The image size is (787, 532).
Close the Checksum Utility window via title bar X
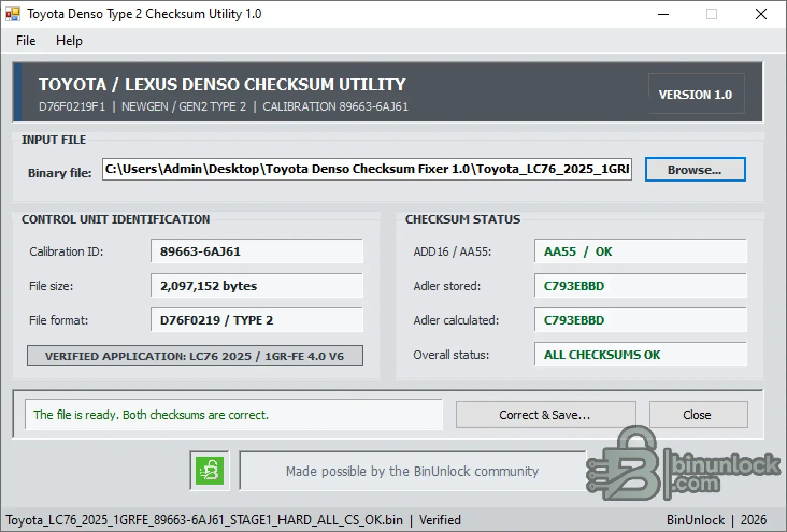click(761, 14)
